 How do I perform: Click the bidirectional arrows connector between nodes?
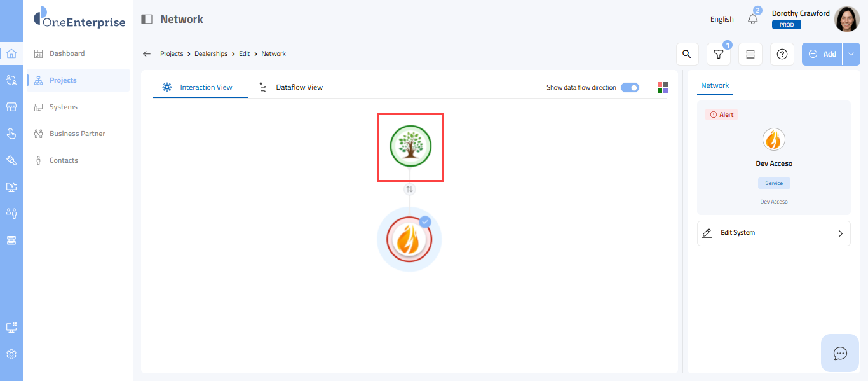[x=410, y=189]
